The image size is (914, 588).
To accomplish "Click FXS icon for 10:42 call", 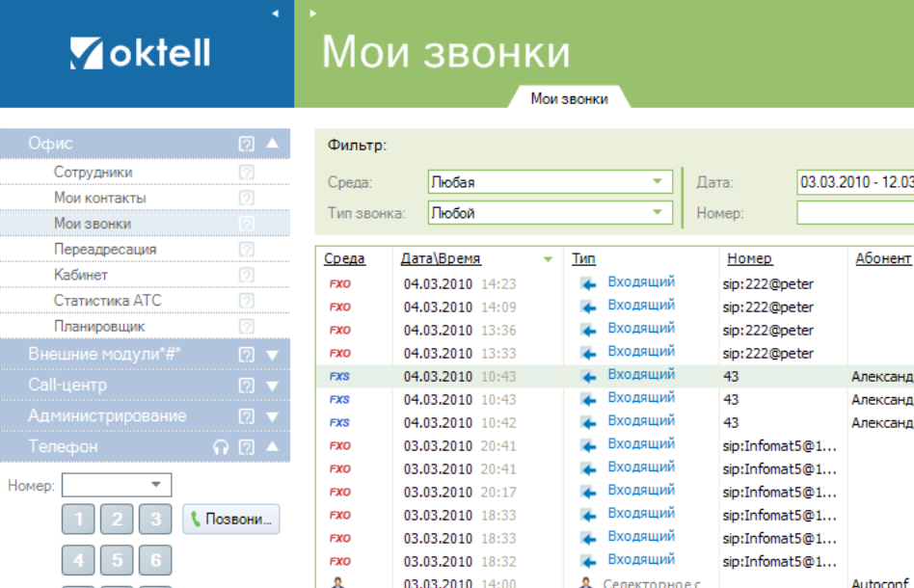I will click(x=339, y=422).
